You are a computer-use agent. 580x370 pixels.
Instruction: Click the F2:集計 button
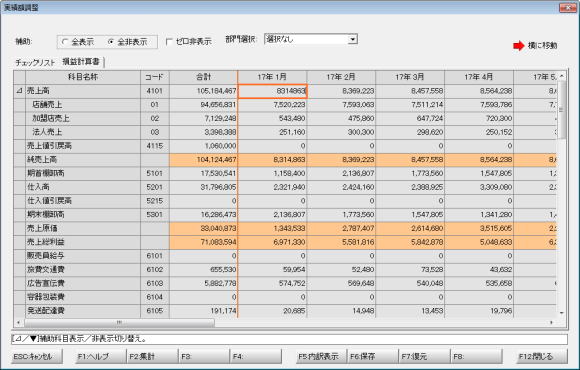click(x=152, y=357)
